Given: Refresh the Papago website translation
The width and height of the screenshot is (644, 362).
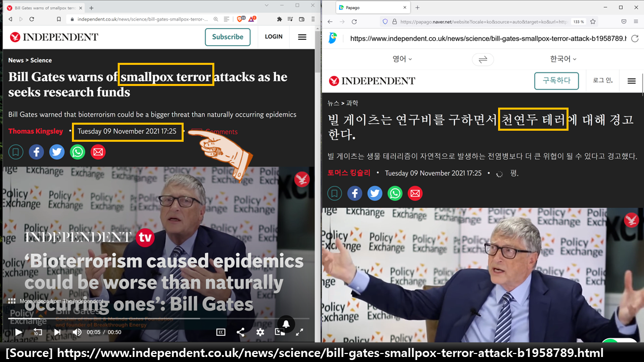Looking at the screenshot, I should tap(634, 38).
